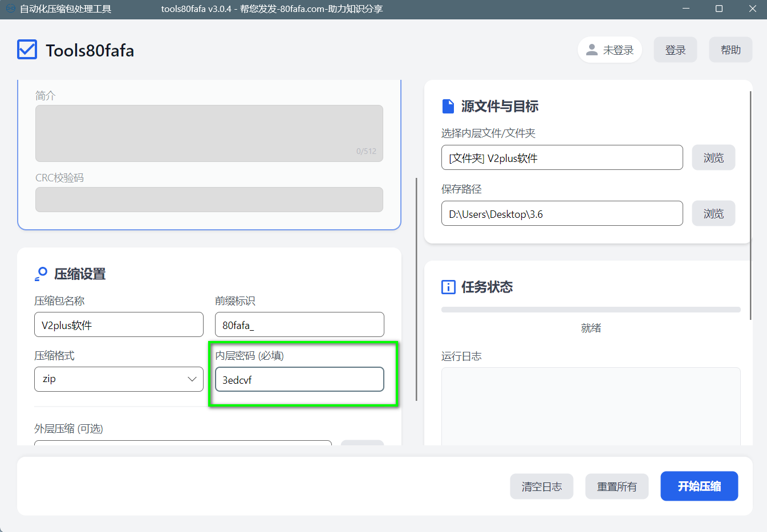Click the 压缩包名称 field with V2plus软件
Viewport: 767px width, 532px height.
119,325
